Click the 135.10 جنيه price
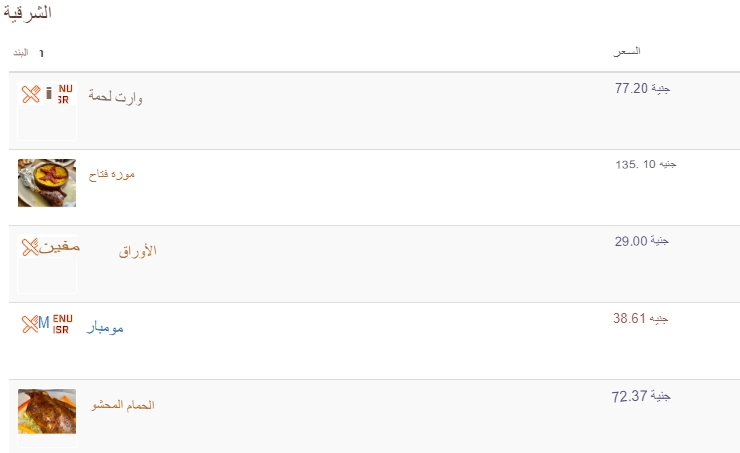The width and height of the screenshot is (740, 453). [646, 164]
